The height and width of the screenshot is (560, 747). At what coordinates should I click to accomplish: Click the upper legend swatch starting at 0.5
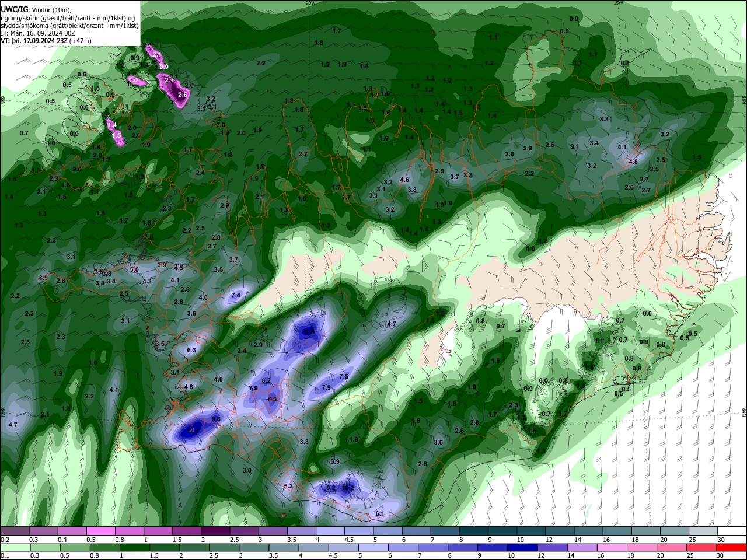(x=100, y=531)
